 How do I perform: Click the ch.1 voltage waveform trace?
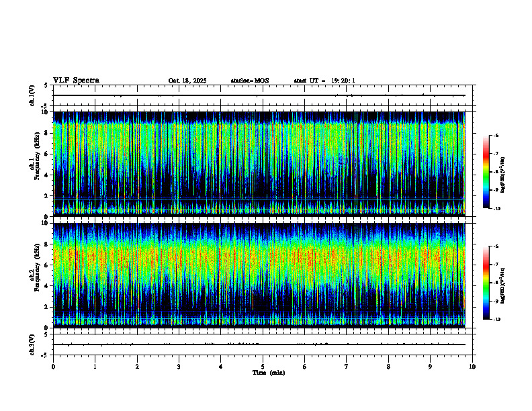pos(259,95)
